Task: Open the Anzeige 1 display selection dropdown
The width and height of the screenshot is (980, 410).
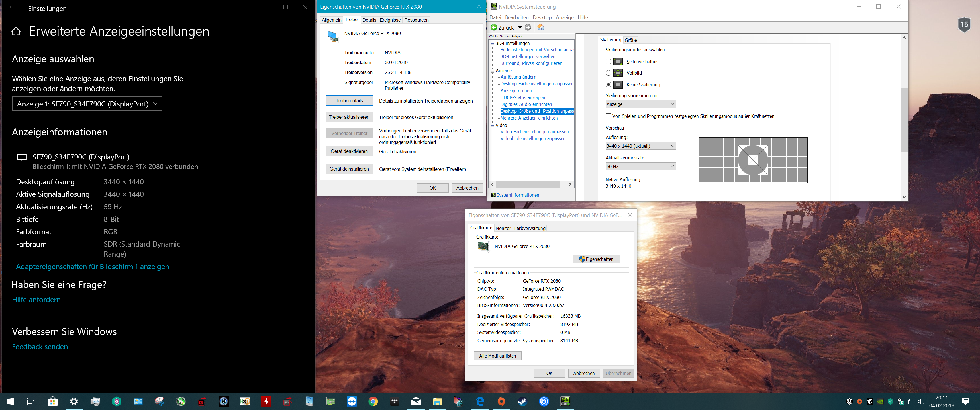Action: [x=87, y=104]
